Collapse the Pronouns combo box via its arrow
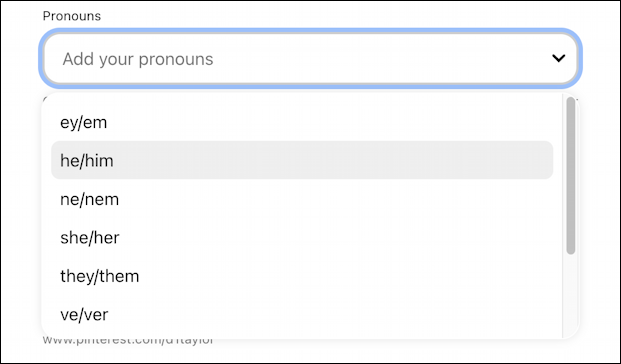 [558, 58]
